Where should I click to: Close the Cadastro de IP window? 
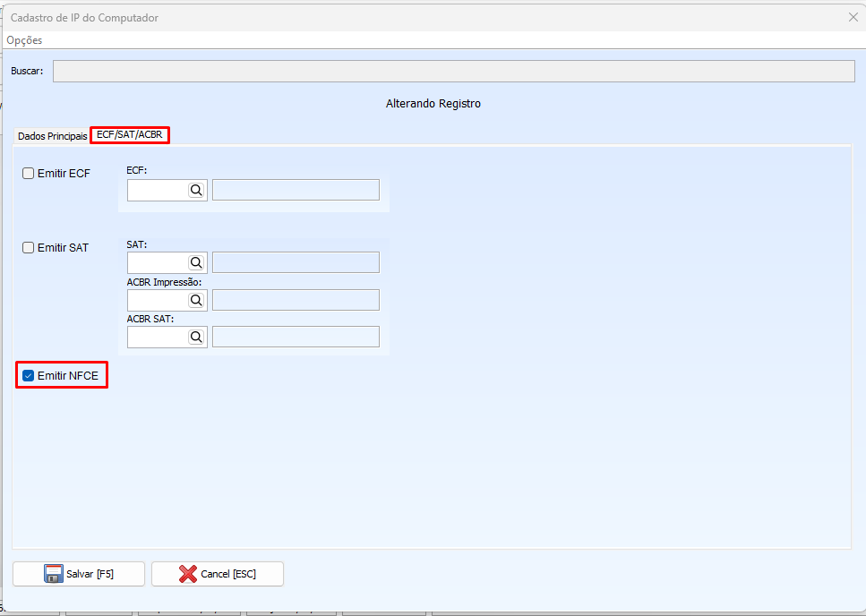tap(853, 17)
